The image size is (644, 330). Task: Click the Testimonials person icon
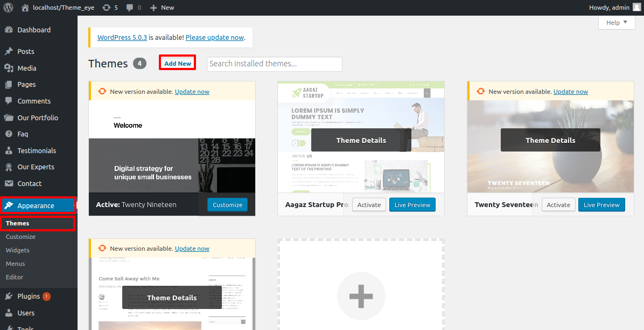9,150
